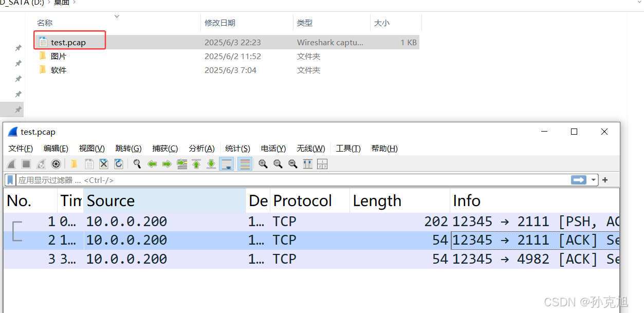Open the 捕获(C) menu
The image size is (644, 313).
(165, 149)
